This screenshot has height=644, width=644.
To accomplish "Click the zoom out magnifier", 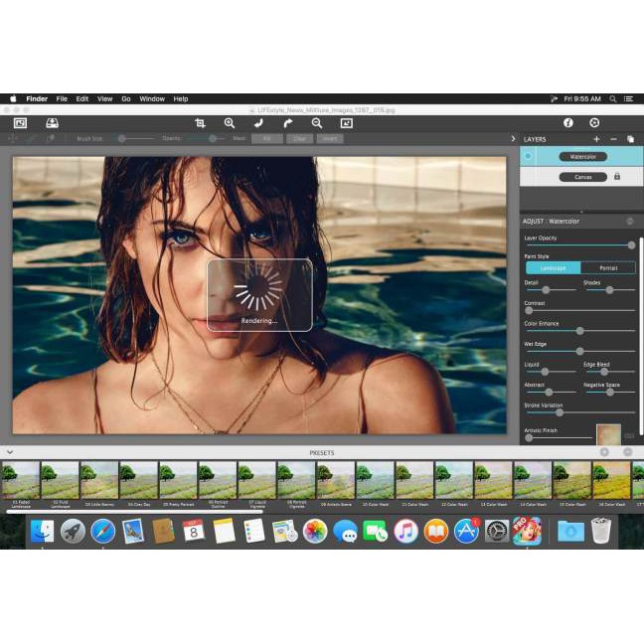I will pyautogui.click(x=317, y=123).
